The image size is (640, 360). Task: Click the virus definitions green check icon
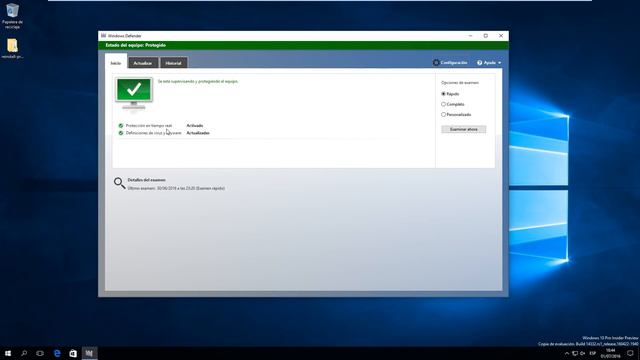point(121,133)
